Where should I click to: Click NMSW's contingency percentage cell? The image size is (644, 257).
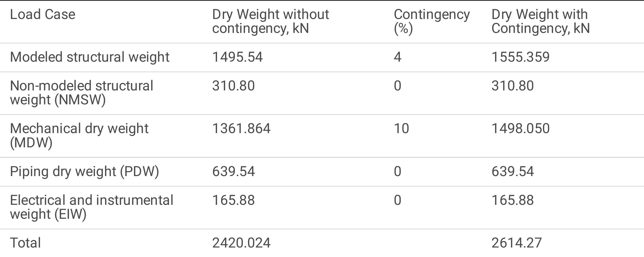click(x=397, y=86)
